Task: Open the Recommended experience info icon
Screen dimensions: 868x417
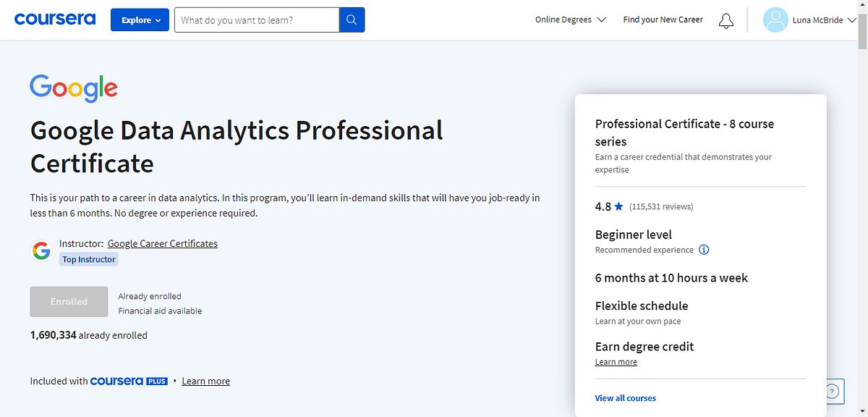Action: pyautogui.click(x=704, y=250)
